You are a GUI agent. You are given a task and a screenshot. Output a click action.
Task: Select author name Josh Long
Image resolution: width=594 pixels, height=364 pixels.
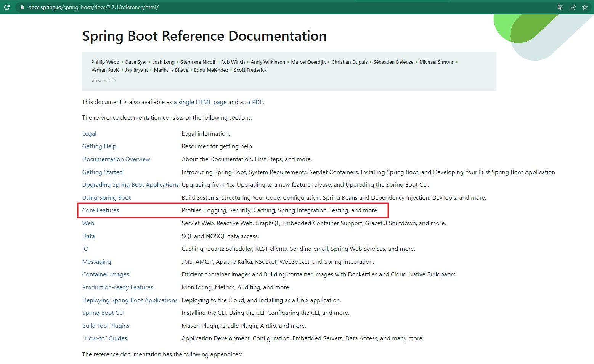[164, 62]
